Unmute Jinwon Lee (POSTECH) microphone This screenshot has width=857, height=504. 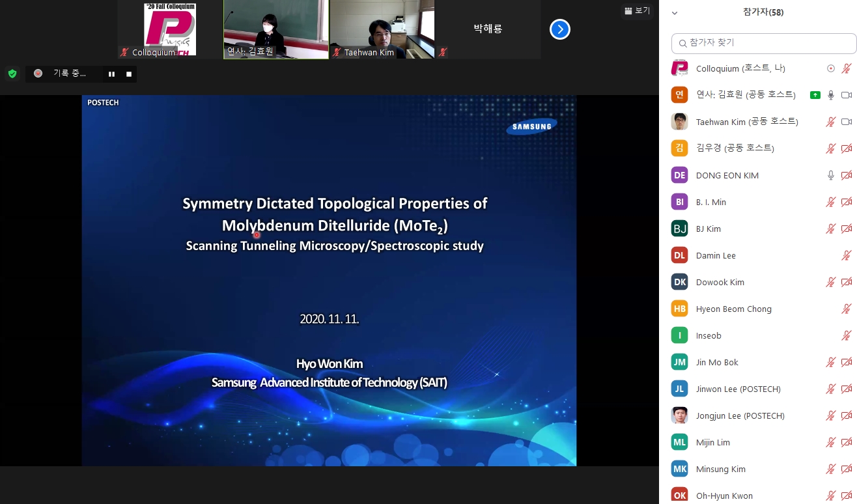click(830, 389)
